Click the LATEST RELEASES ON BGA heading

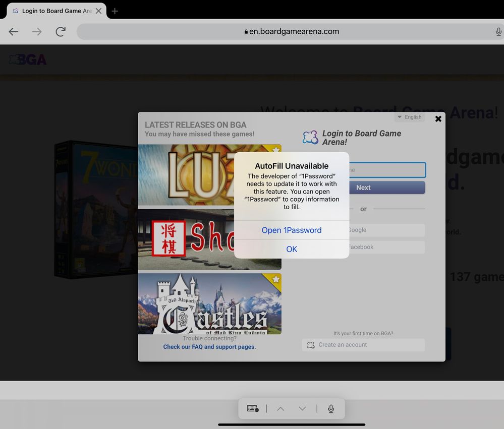[195, 125]
